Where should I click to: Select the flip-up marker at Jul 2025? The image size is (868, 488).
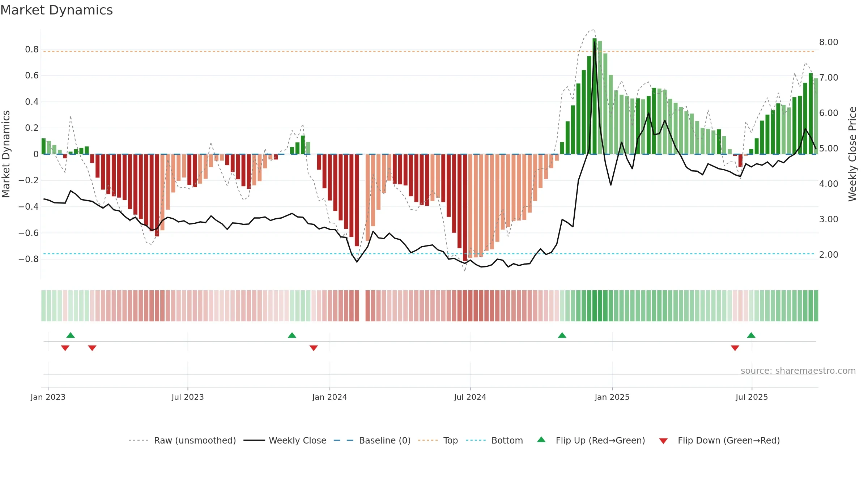(751, 335)
